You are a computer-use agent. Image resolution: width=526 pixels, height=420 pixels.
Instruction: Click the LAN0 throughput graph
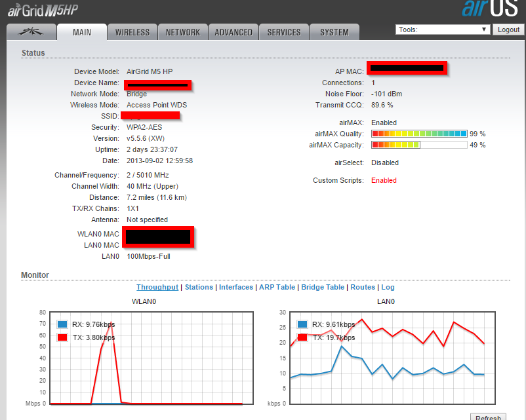click(x=392, y=358)
